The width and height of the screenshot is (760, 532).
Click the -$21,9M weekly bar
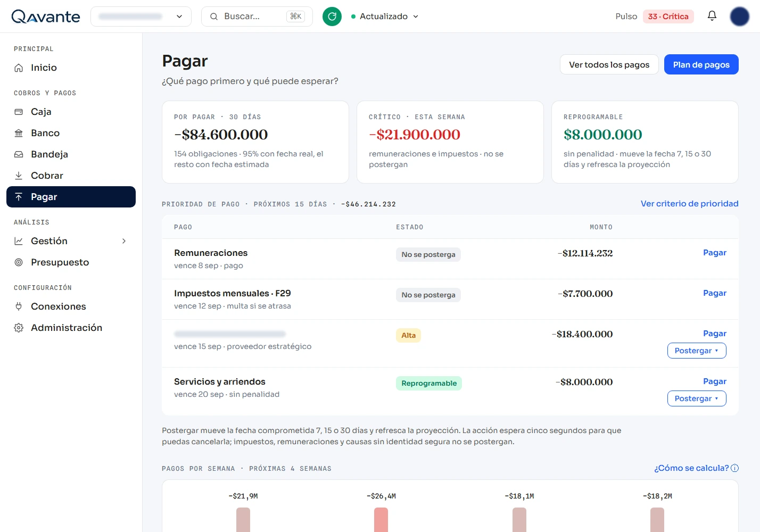tap(243, 520)
